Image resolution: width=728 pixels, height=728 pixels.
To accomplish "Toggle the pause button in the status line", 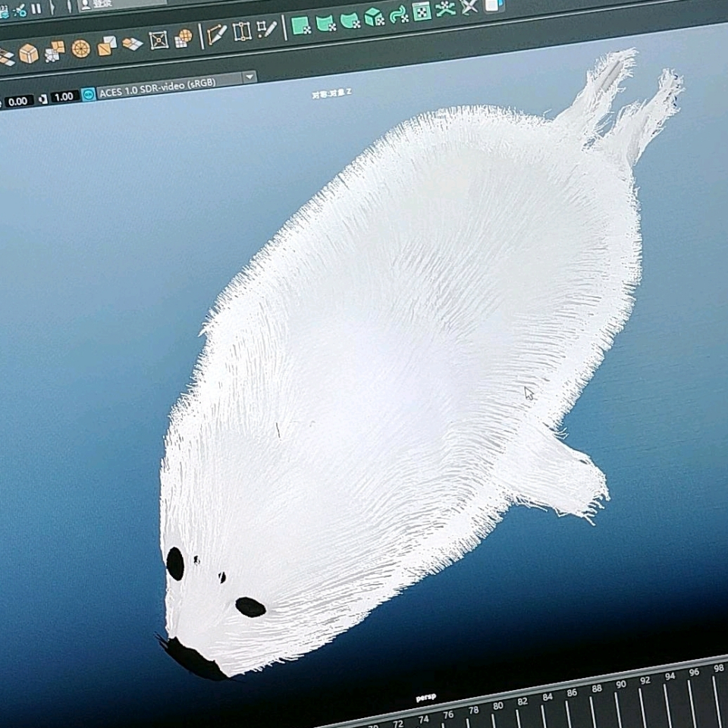I will coord(36,9).
